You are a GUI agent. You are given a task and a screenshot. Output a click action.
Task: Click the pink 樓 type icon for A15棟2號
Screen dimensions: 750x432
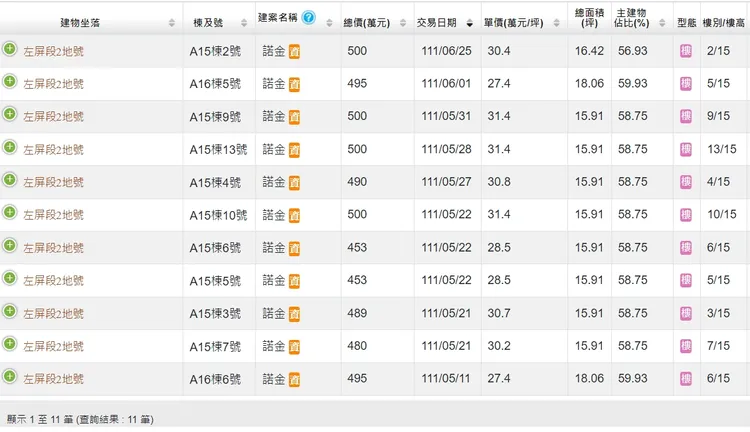(x=686, y=51)
